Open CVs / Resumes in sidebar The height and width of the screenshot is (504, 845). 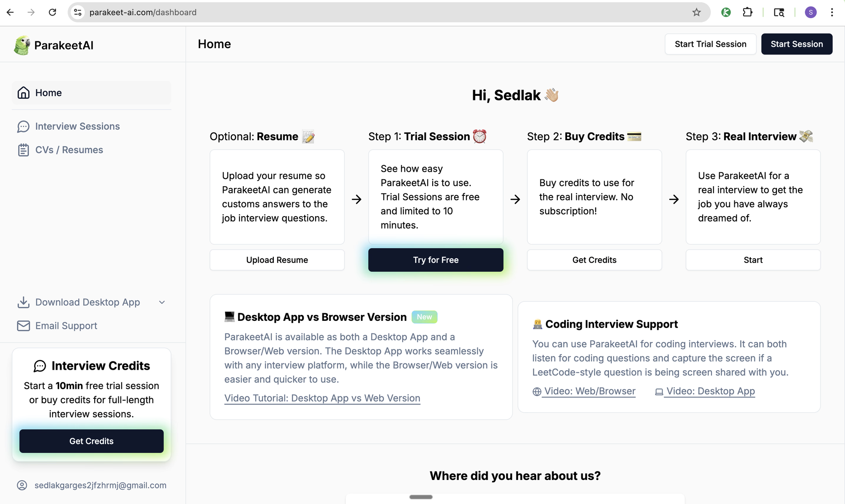click(x=69, y=150)
